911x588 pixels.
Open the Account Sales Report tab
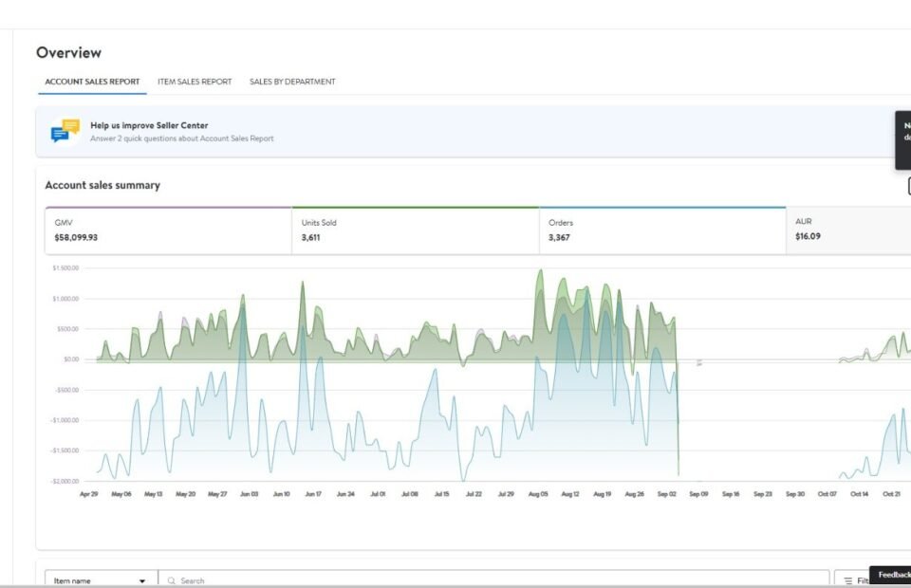[92, 82]
